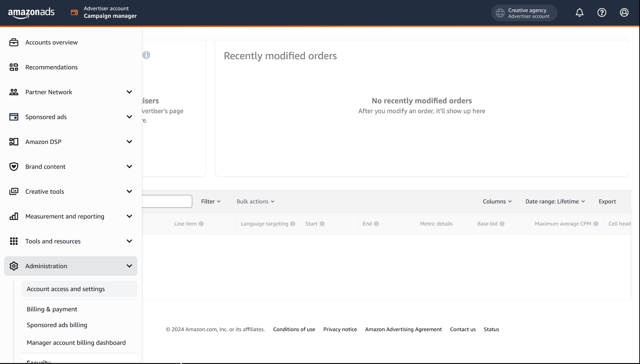Click the Amazon DSP icon
The height and width of the screenshot is (364, 640).
coord(14,142)
